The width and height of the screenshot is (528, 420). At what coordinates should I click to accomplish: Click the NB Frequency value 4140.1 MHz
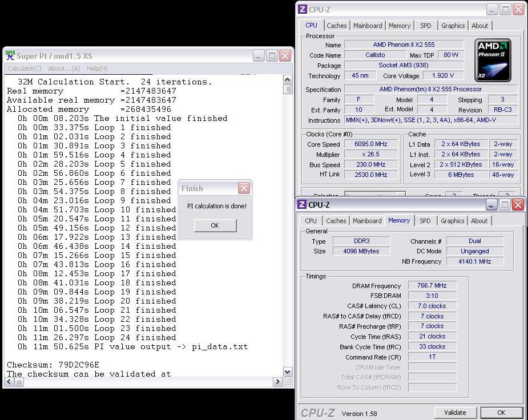click(475, 261)
